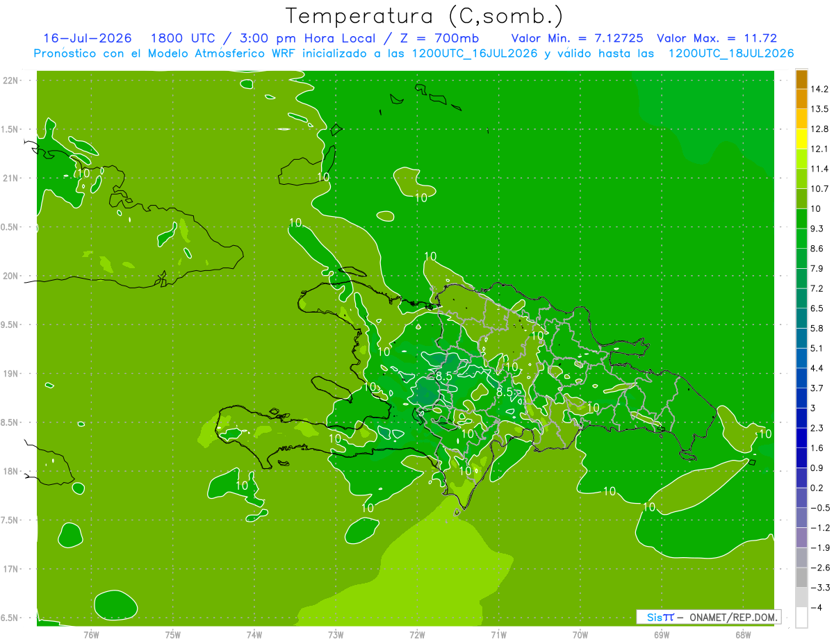Click the brown swatch above 14.2

(801, 80)
